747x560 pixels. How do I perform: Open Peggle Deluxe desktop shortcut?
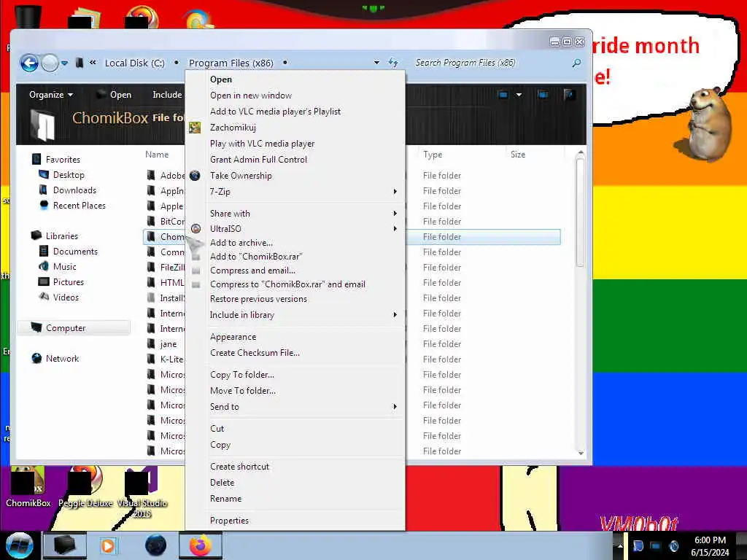(85, 487)
